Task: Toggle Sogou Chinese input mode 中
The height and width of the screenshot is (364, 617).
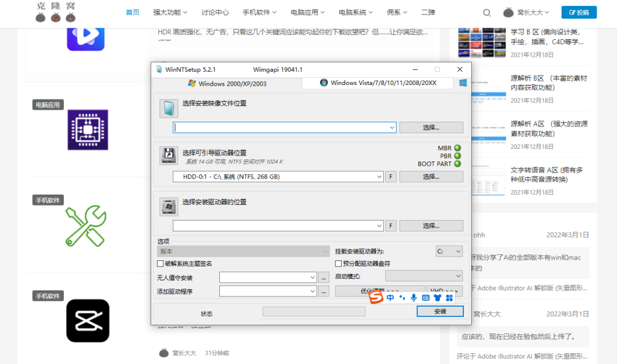Action: 390,298
